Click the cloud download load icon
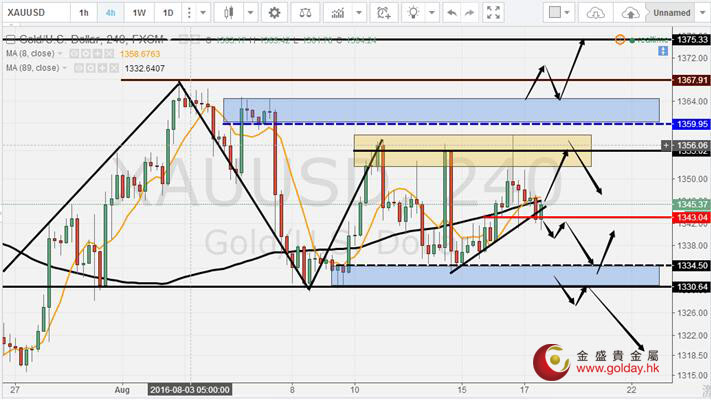The height and width of the screenshot is (401, 711). 596,12
